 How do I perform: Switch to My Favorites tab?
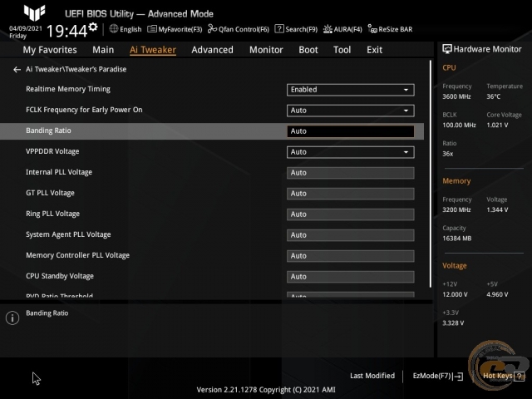click(50, 50)
